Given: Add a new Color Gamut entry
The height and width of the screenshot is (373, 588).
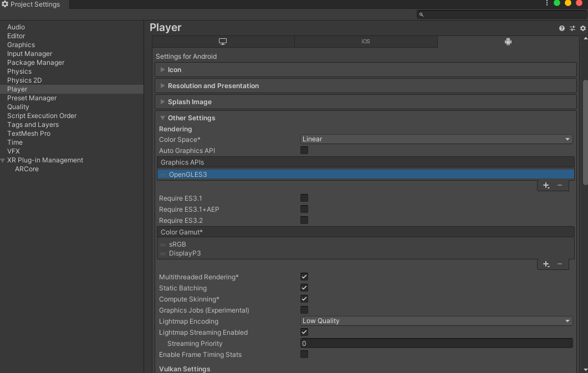Looking at the screenshot, I should pos(546,264).
